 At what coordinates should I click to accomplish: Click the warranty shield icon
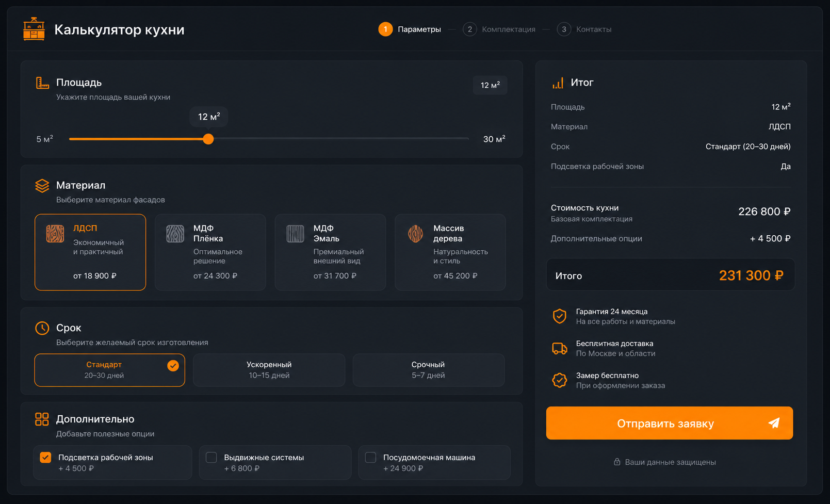[560, 316]
